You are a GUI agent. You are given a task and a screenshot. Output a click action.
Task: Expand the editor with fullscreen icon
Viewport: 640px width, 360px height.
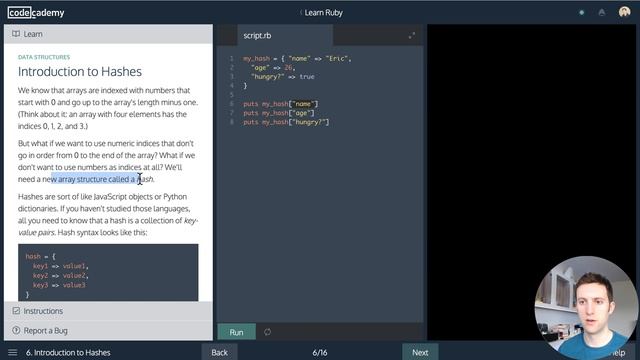point(411,36)
